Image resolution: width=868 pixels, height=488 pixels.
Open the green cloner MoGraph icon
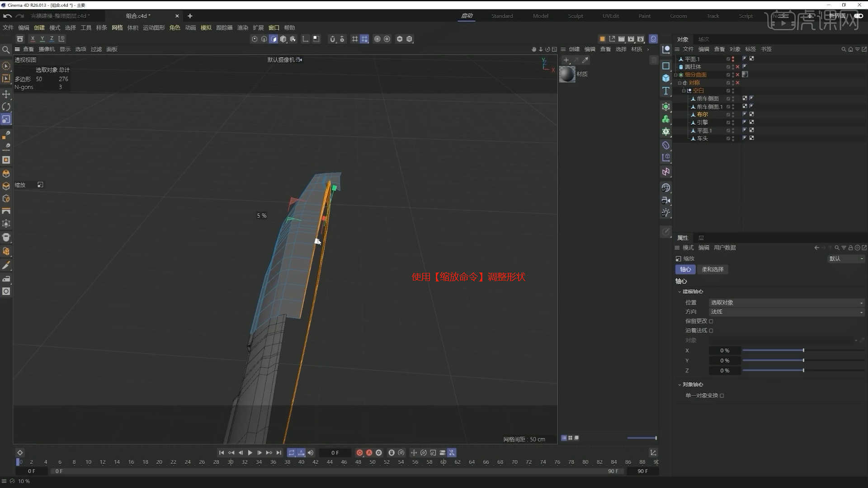point(666,119)
